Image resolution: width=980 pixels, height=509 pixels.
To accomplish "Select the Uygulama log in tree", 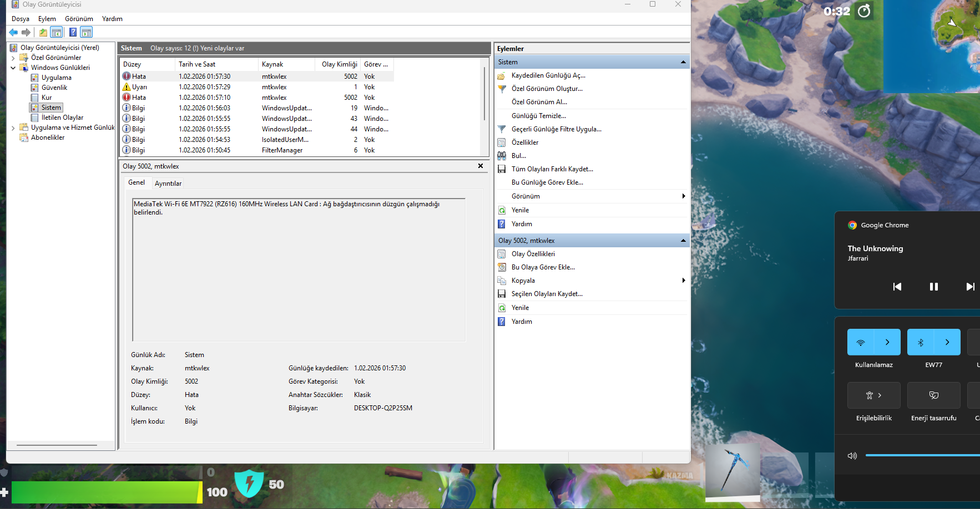I will pyautogui.click(x=56, y=78).
